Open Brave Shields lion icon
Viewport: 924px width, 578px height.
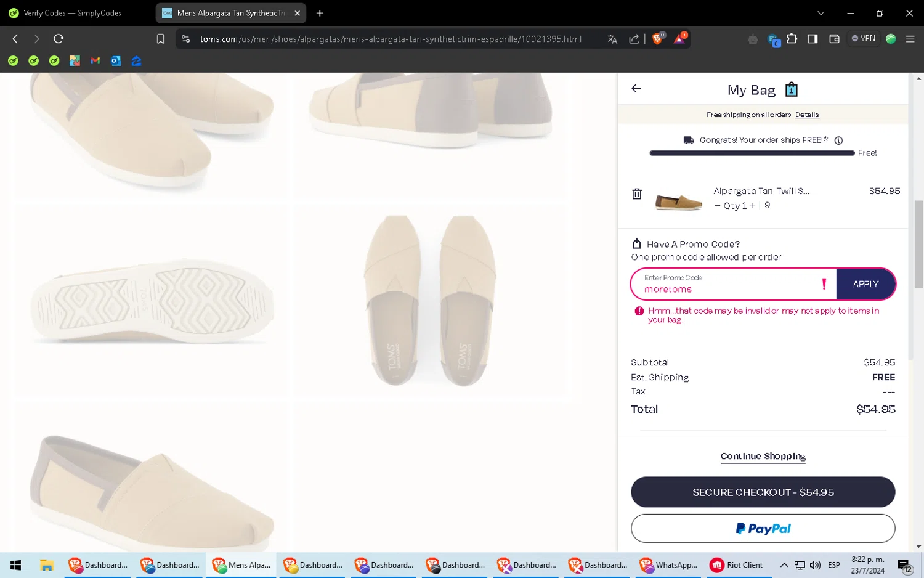[x=658, y=39]
